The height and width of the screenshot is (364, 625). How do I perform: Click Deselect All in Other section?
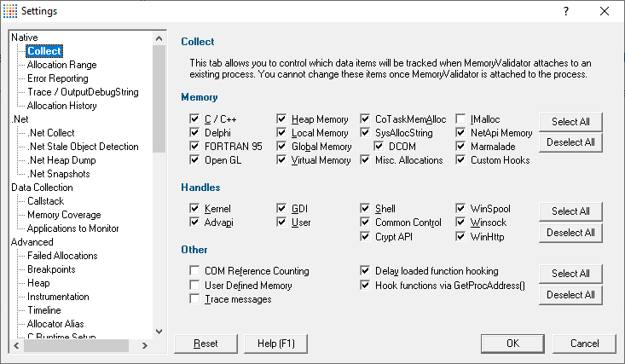(570, 295)
